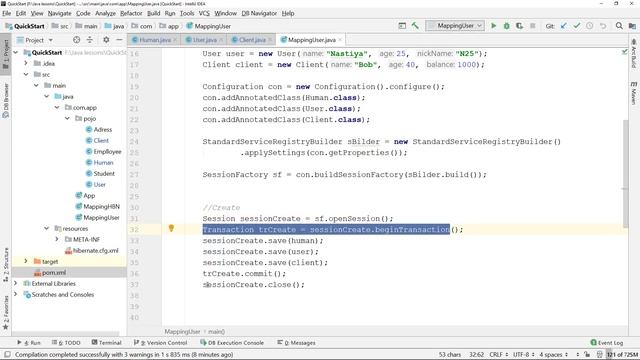Open the Event Log

pyautogui.click(x=607, y=343)
